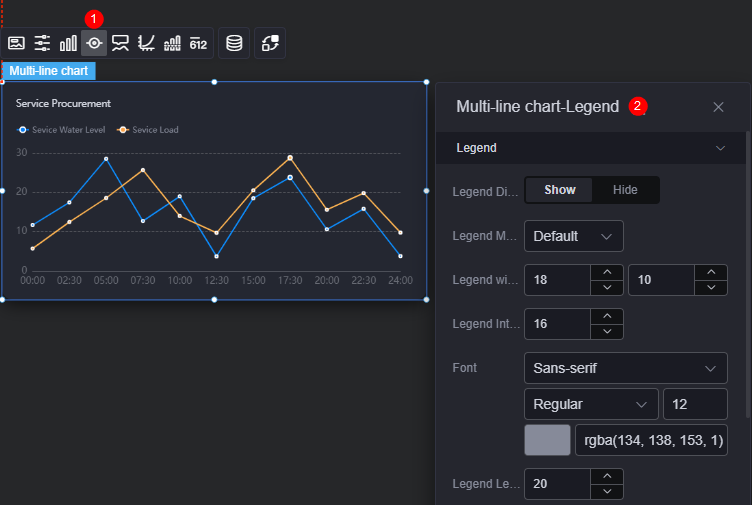
Task: Decrease Legend Interval value 16
Action: (607, 331)
